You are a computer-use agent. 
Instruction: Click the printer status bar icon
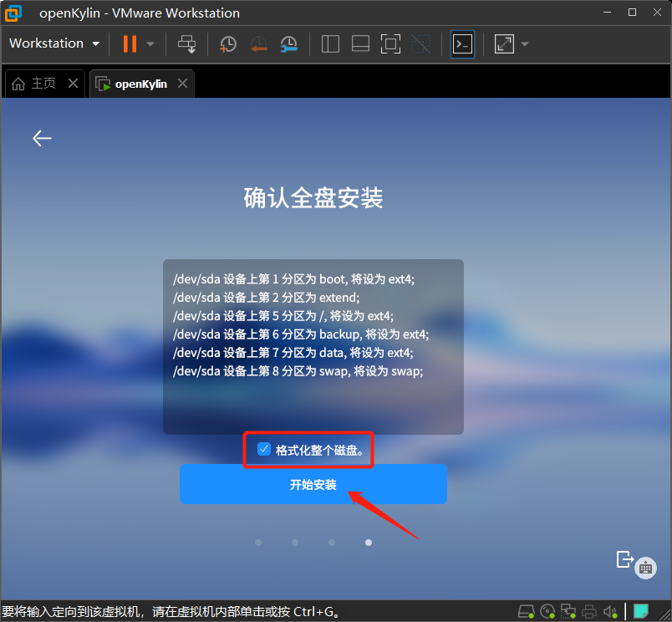pos(589,611)
